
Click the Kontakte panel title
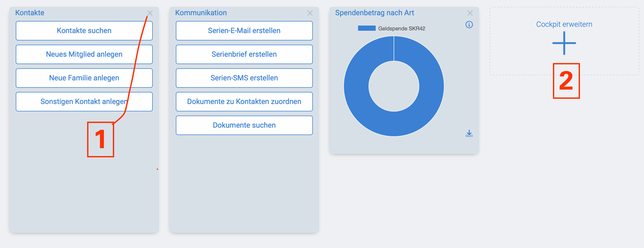tap(30, 13)
